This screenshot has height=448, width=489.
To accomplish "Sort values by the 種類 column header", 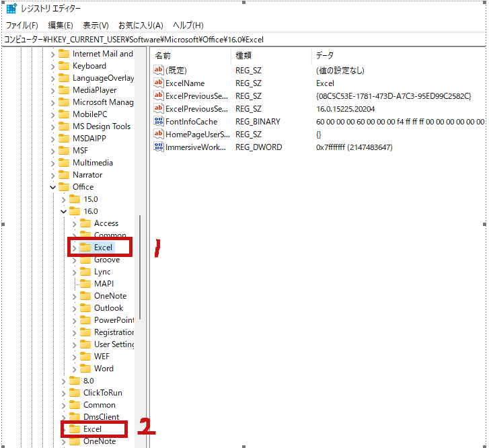I will coord(243,56).
